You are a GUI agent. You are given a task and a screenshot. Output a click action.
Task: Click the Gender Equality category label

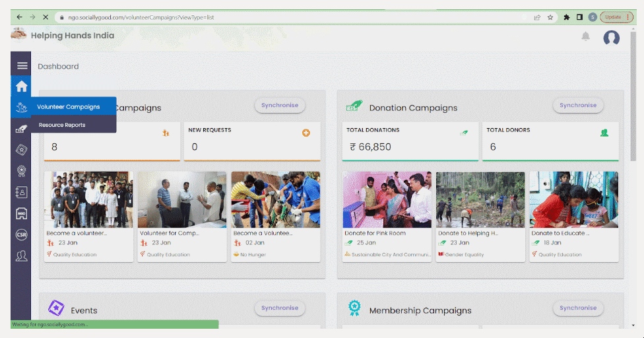[x=465, y=255]
